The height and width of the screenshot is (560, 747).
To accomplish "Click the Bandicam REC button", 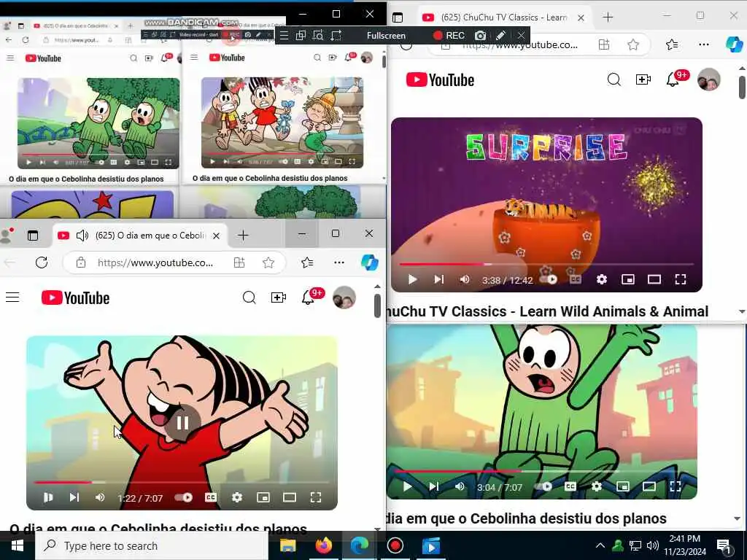I will 449,36.
